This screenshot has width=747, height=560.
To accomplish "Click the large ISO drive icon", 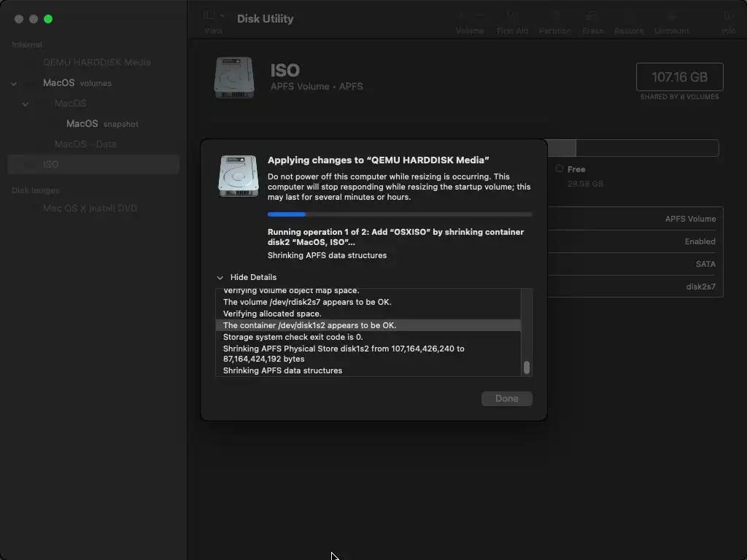I will (234, 77).
